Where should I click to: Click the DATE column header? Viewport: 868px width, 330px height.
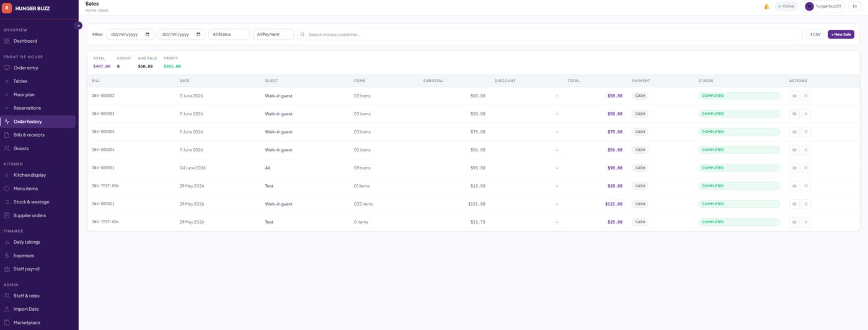click(185, 81)
